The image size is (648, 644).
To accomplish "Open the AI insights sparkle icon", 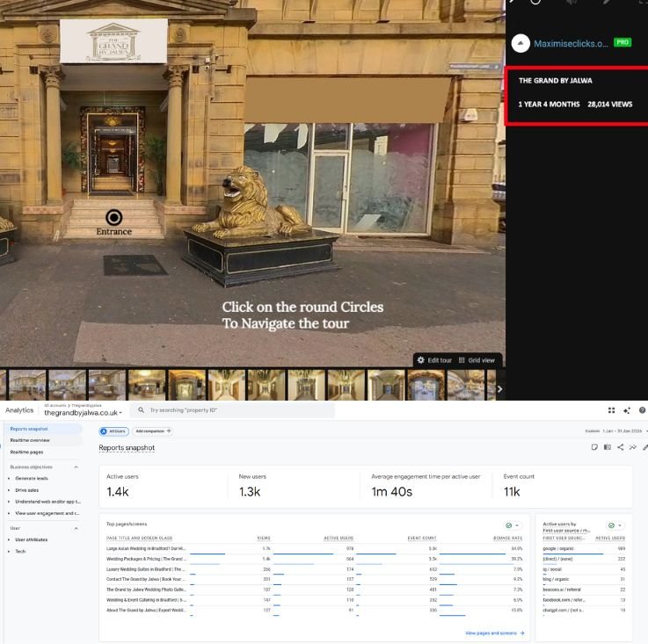I will point(627,410).
